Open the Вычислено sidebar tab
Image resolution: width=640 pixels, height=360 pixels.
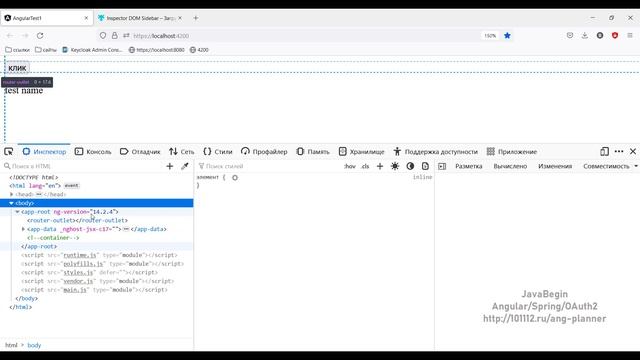(x=510, y=166)
